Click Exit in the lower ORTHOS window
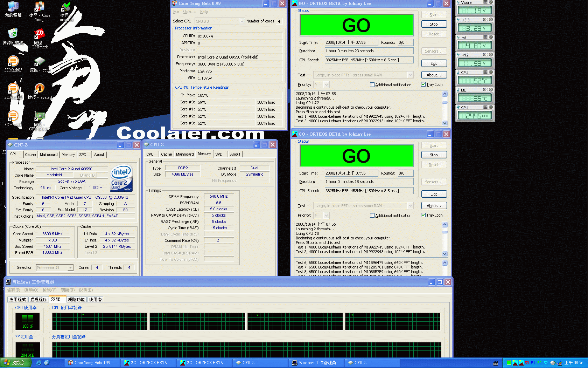Image resolution: width=588 pixels, height=368 pixels. (x=434, y=194)
